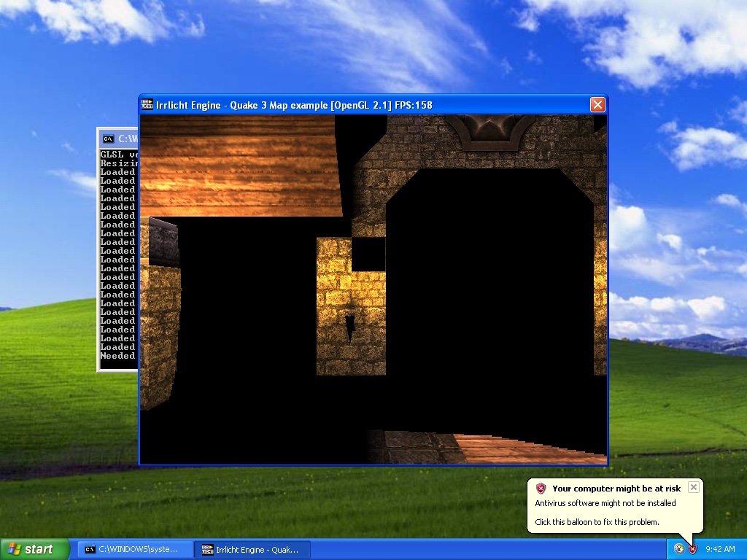
Task: Close the security warning balloon
Action: [x=693, y=487]
